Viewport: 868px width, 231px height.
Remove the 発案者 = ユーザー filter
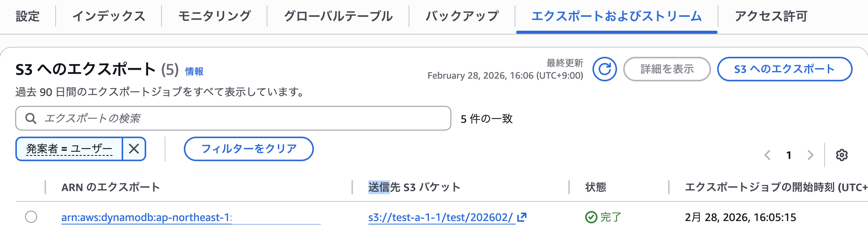[x=134, y=149]
